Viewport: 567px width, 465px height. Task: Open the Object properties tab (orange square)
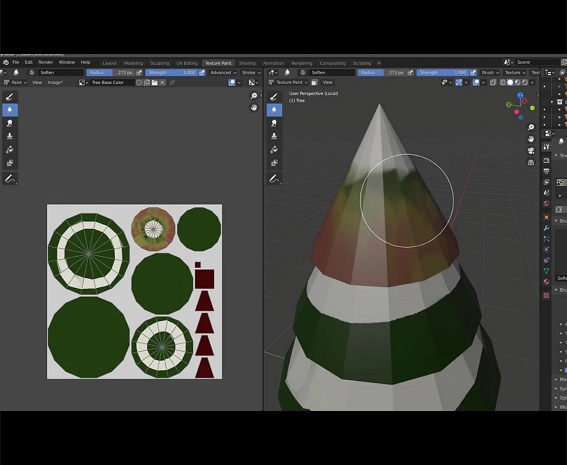tap(546, 217)
